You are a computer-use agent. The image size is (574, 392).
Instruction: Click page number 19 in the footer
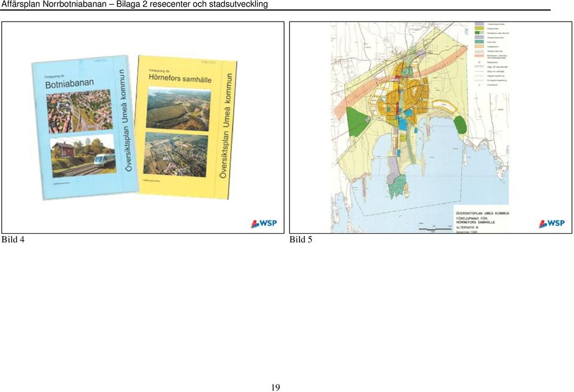point(276,387)
